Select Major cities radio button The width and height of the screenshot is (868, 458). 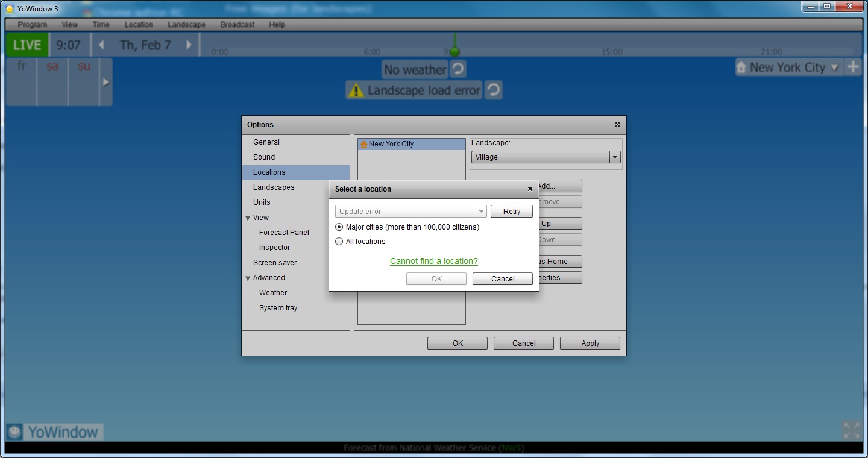pos(339,227)
